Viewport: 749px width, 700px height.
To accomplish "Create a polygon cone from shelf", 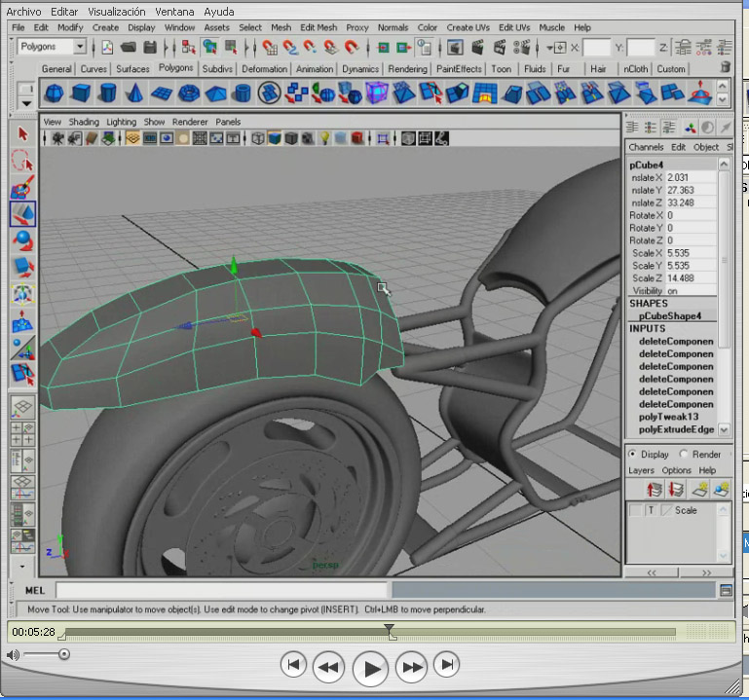I will coord(134,92).
